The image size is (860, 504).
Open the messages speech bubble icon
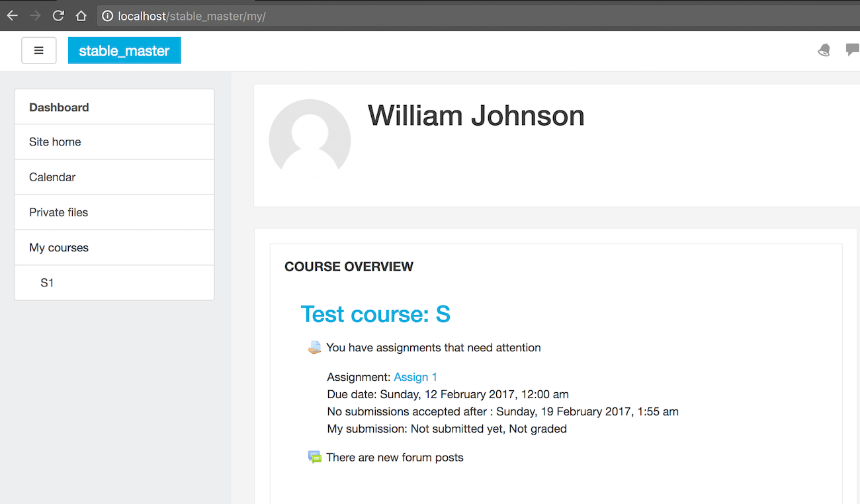click(853, 50)
